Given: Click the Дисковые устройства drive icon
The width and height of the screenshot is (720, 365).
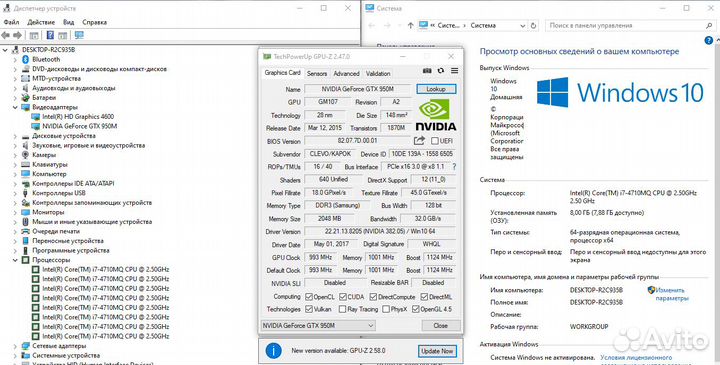Looking at the screenshot, I should point(26,136).
